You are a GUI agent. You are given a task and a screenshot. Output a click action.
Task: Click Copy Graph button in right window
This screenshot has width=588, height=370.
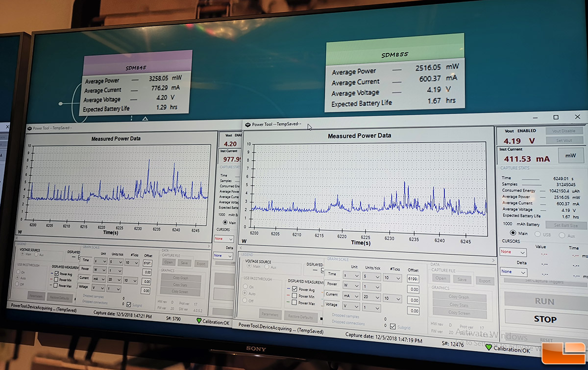click(x=459, y=297)
